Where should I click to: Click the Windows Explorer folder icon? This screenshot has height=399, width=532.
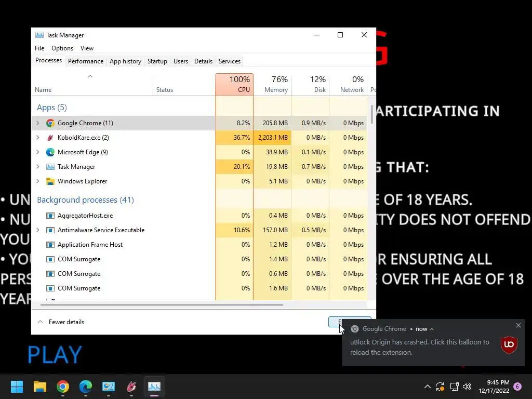point(50,181)
